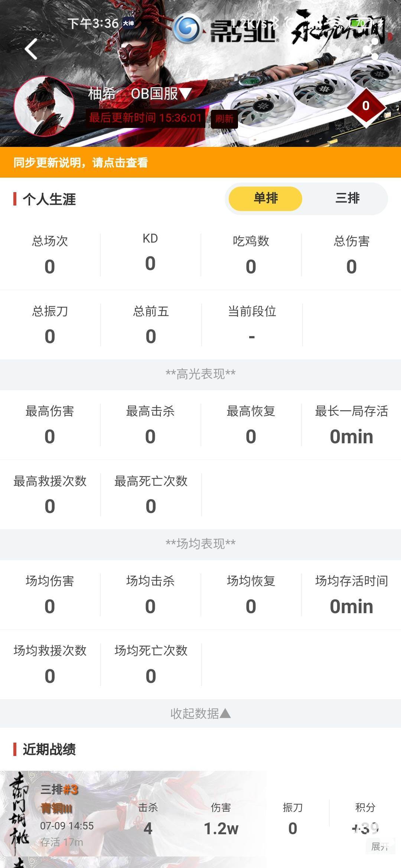The width and height of the screenshot is (401, 868).
Task: Open the 同步更新说明 notice banner
Action: 200,162
